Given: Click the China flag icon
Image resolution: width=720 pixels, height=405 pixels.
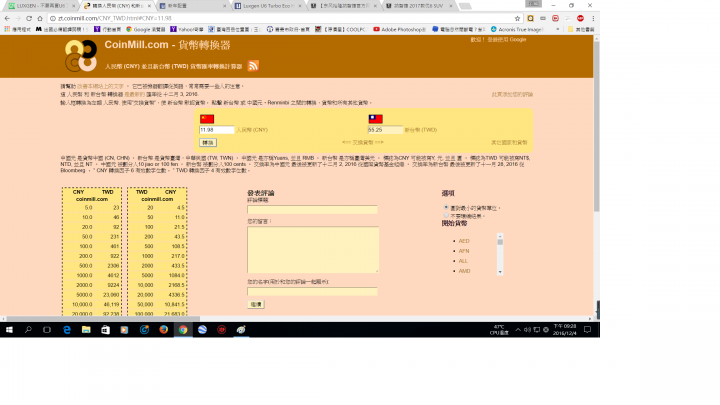Looking at the screenshot, I should [x=207, y=119].
